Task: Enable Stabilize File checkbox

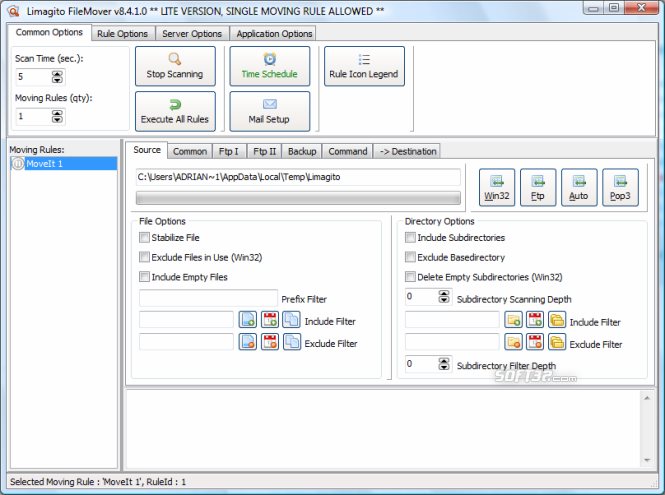Action: click(x=144, y=238)
